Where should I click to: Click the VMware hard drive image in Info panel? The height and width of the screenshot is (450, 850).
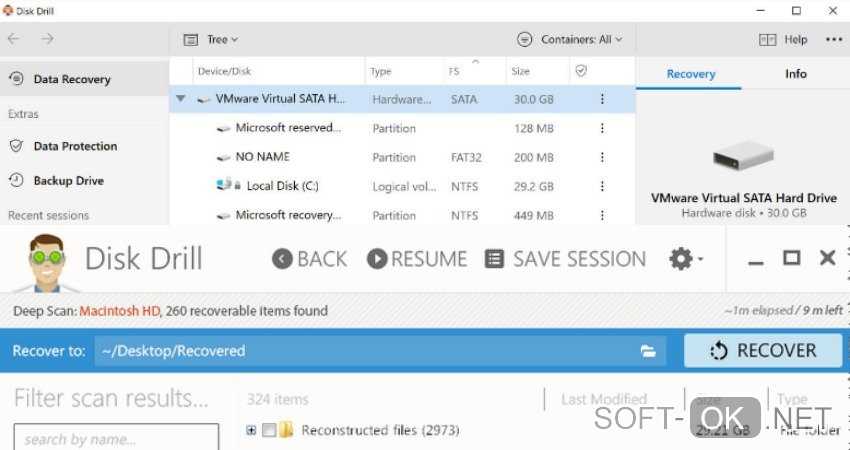click(x=743, y=158)
